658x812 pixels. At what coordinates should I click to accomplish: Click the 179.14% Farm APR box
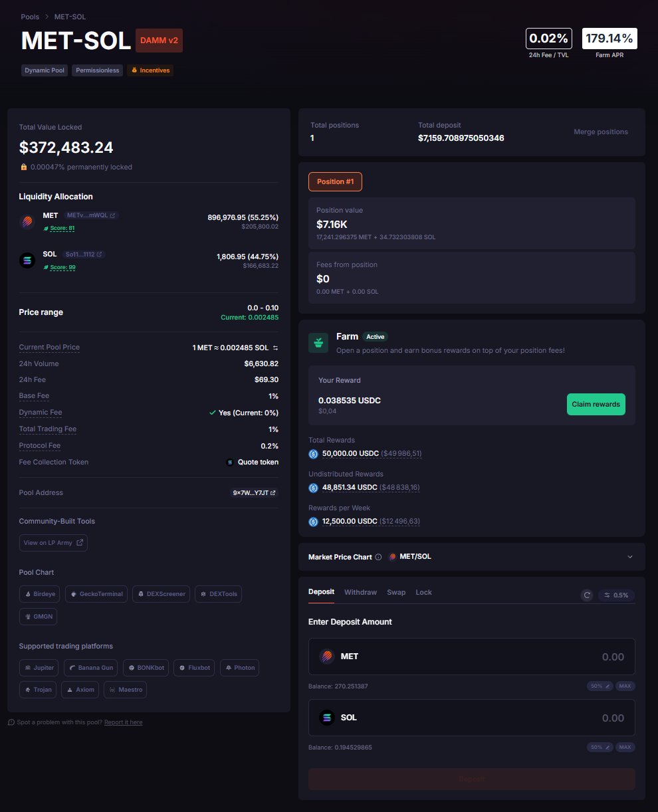point(609,39)
